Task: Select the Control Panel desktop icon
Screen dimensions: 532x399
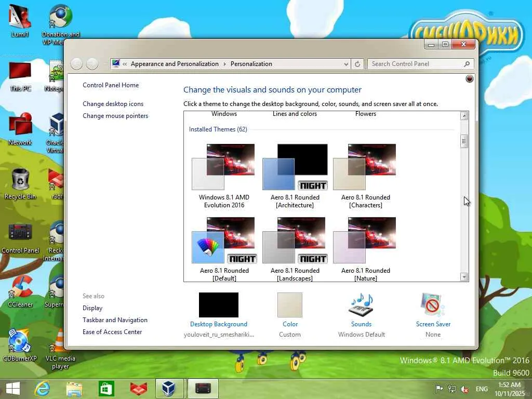Action: (20, 238)
